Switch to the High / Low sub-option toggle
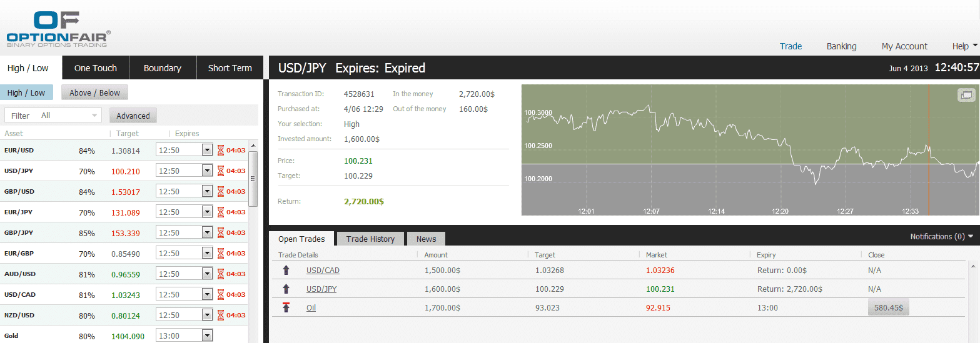This screenshot has width=980, height=343. 26,93
